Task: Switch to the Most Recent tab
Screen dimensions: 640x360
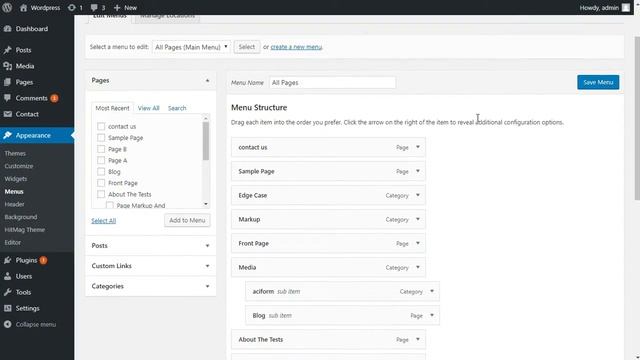Action: [x=112, y=108]
